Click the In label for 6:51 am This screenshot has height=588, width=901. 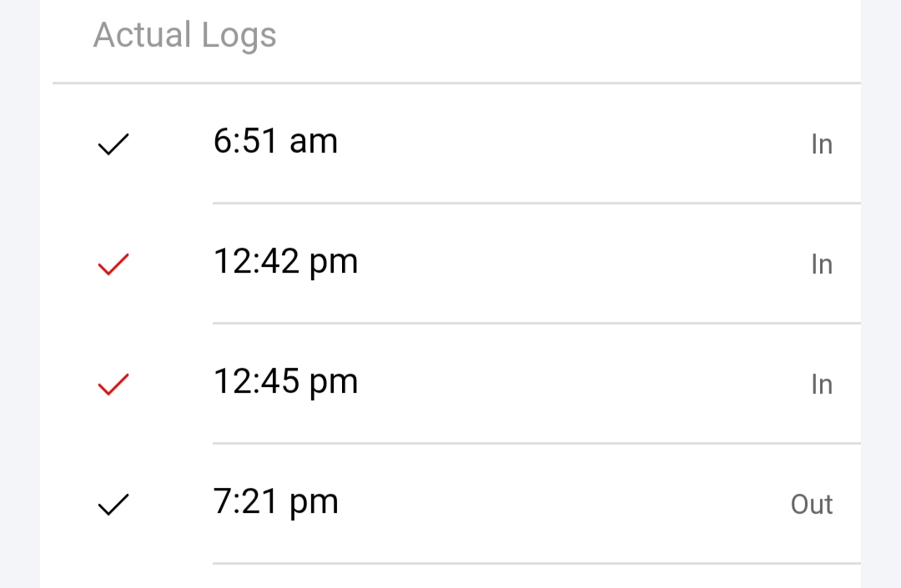(822, 145)
